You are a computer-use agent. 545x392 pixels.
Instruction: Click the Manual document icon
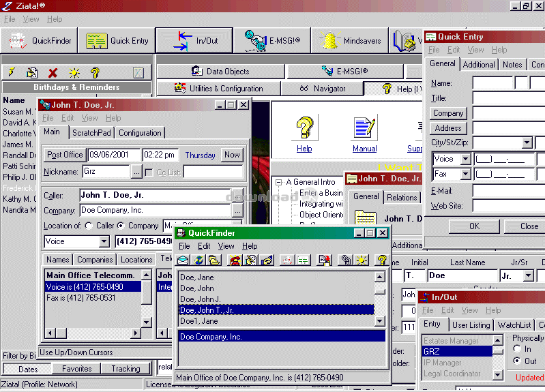[364, 127]
